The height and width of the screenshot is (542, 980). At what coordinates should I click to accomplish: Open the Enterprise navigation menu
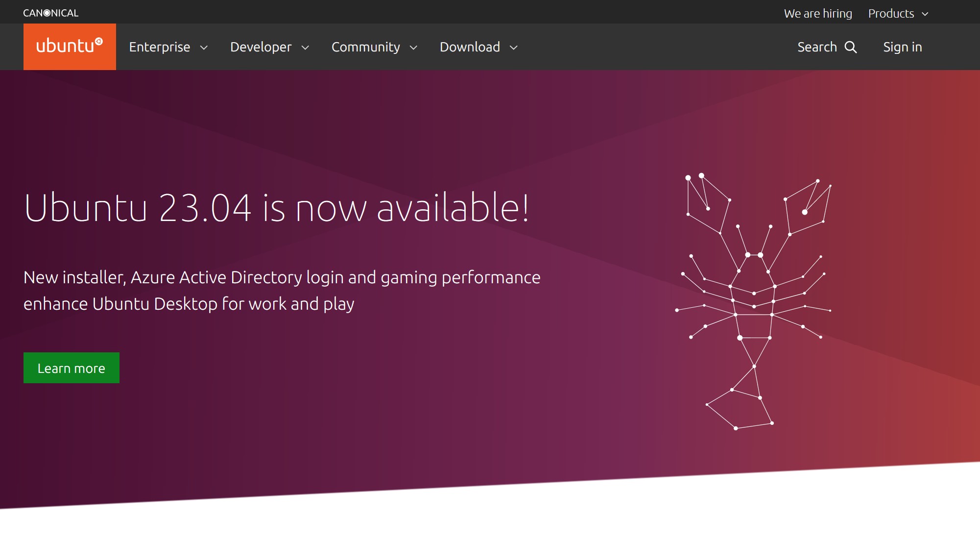[160, 47]
